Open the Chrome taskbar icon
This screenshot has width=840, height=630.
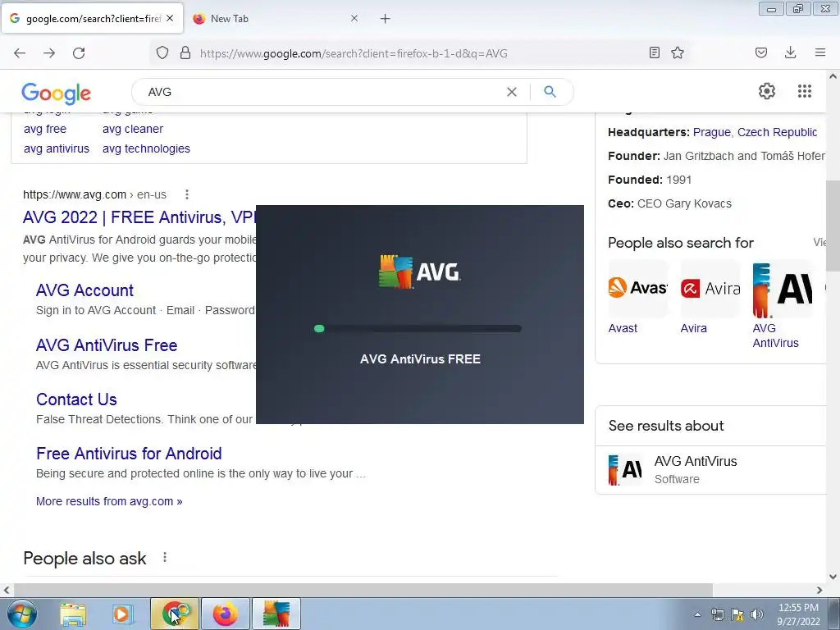click(x=175, y=614)
